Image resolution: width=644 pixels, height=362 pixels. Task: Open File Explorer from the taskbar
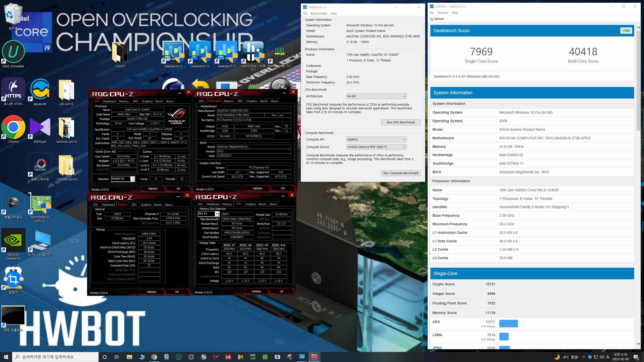129,357
